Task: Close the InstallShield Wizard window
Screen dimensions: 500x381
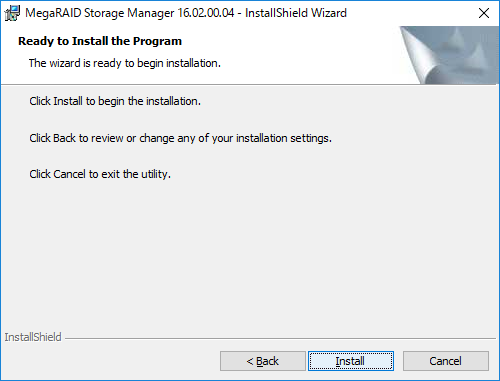Action: click(484, 13)
